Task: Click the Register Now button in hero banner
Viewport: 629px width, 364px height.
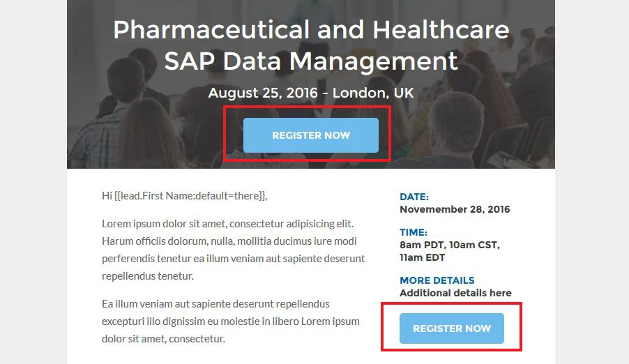Action: point(310,135)
